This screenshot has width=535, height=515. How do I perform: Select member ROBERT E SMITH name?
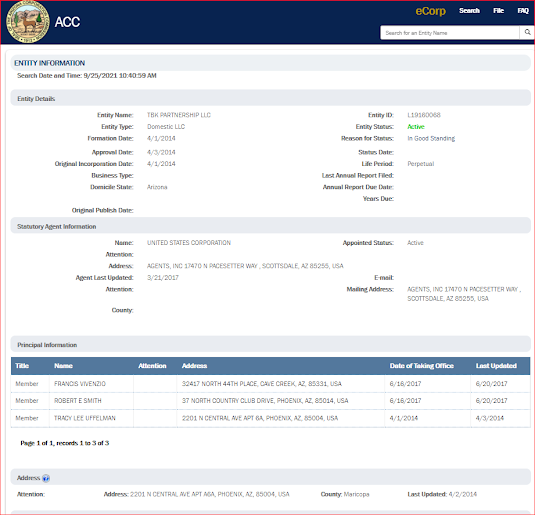pyautogui.click(x=77, y=401)
